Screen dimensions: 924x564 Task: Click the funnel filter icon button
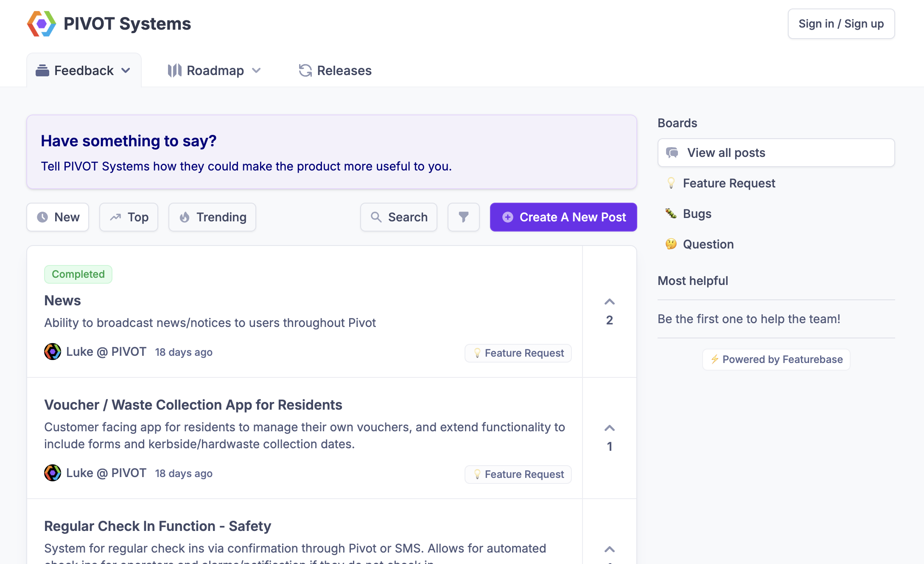tap(463, 217)
